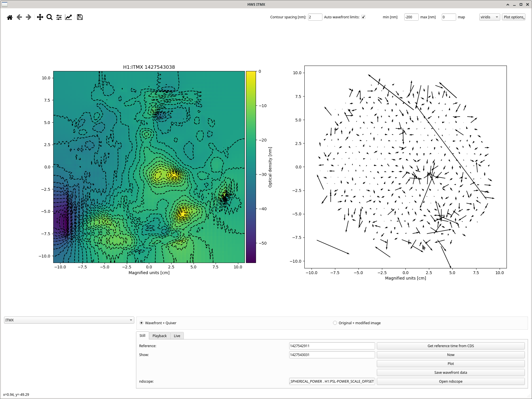Switch to the Live tab
532x399 pixels.
click(x=177, y=336)
